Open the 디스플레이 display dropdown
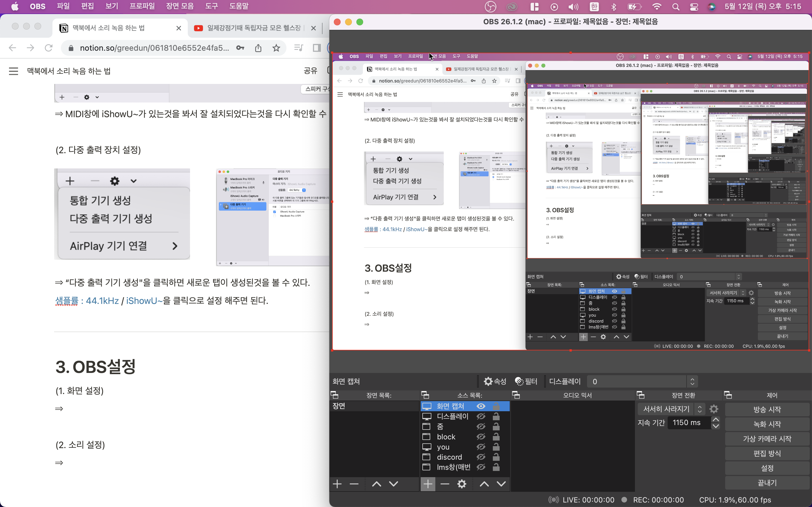This screenshot has width=812, height=507. [642, 381]
